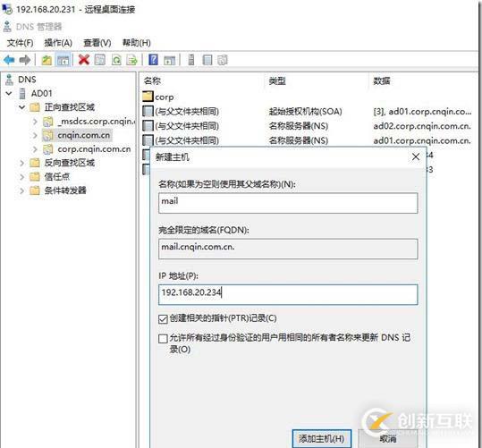Select the [3], ad01.corp.cnqin.co... data cell
The width and height of the screenshot is (482, 448).
422,111
